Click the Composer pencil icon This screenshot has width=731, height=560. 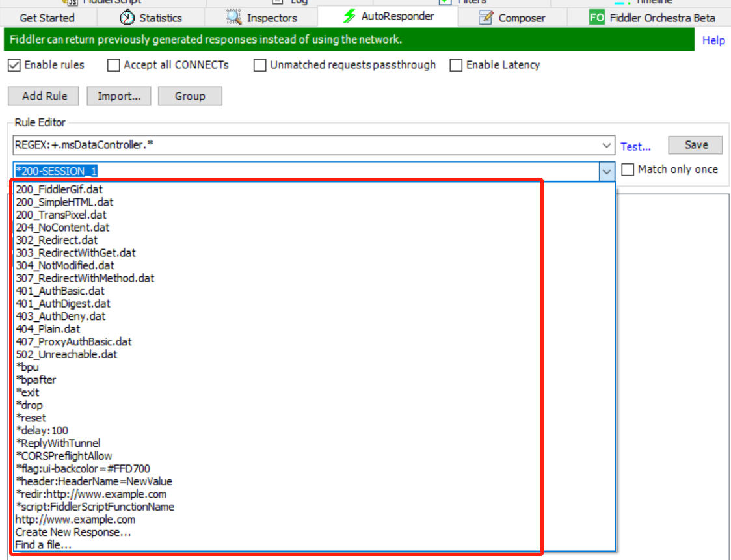coord(486,18)
